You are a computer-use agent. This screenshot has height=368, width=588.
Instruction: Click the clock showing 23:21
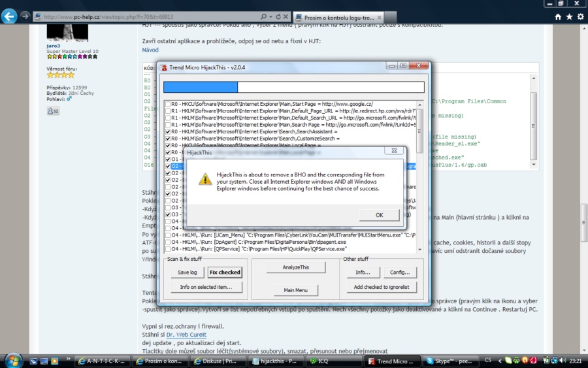[575, 361]
